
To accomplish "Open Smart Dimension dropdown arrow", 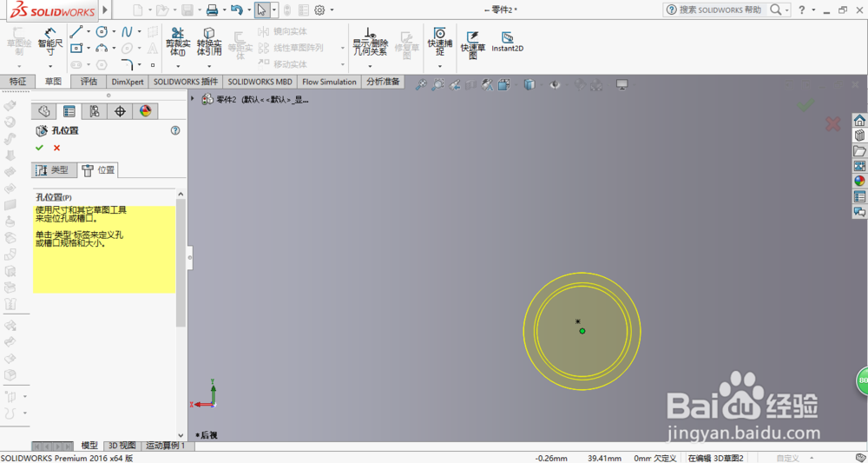I will [50, 66].
